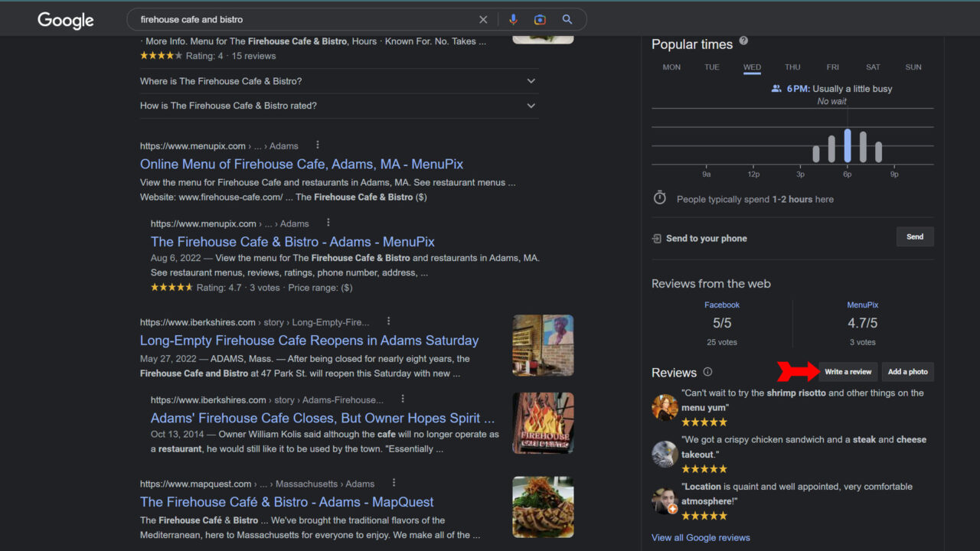Click the "Write a review" button
The height and width of the screenshot is (551, 980).
pyautogui.click(x=848, y=371)
